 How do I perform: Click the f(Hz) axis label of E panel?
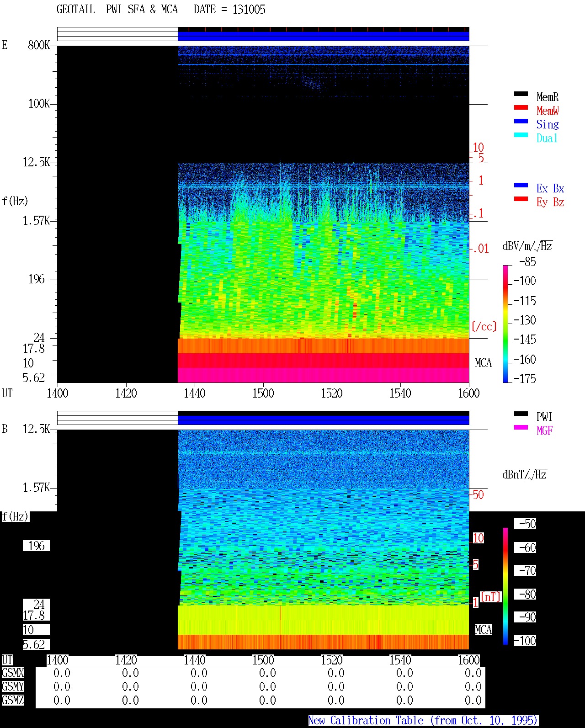(x=15, y=201)
